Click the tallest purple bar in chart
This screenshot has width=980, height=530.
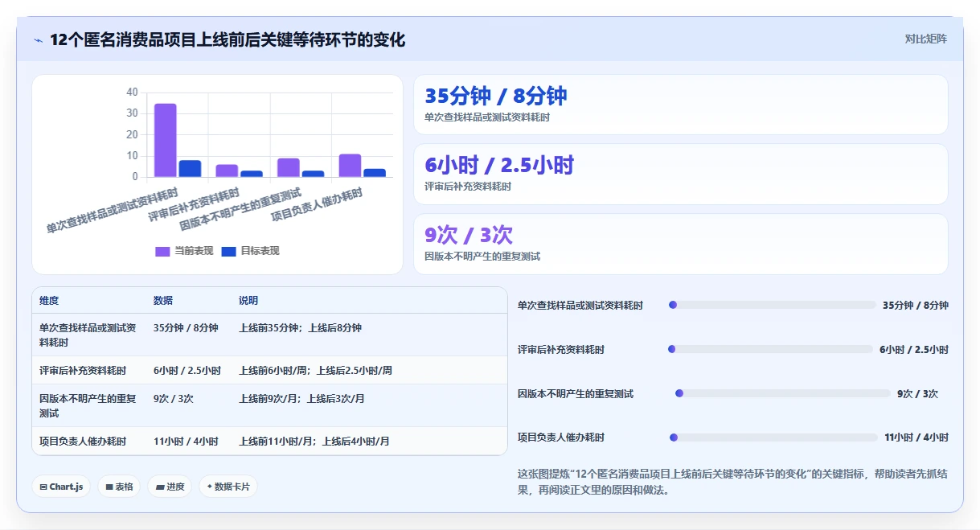pyautogui.click(x=166, y=140)
